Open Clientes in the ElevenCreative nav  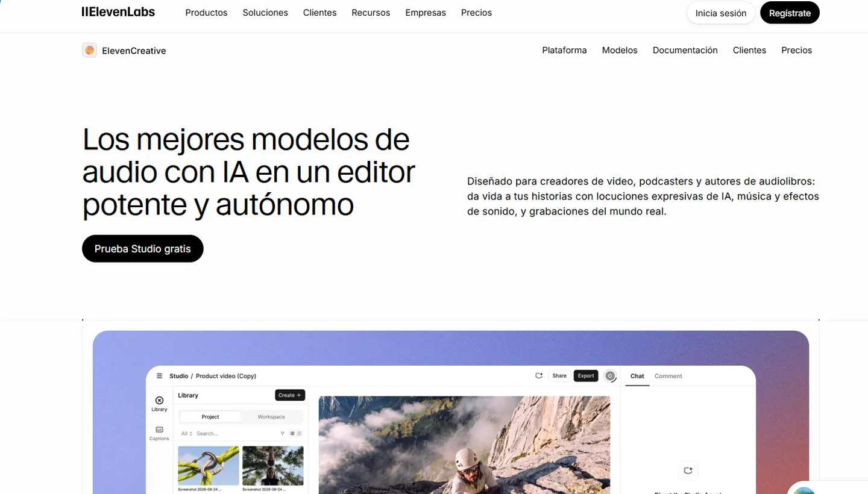(749, 50)
